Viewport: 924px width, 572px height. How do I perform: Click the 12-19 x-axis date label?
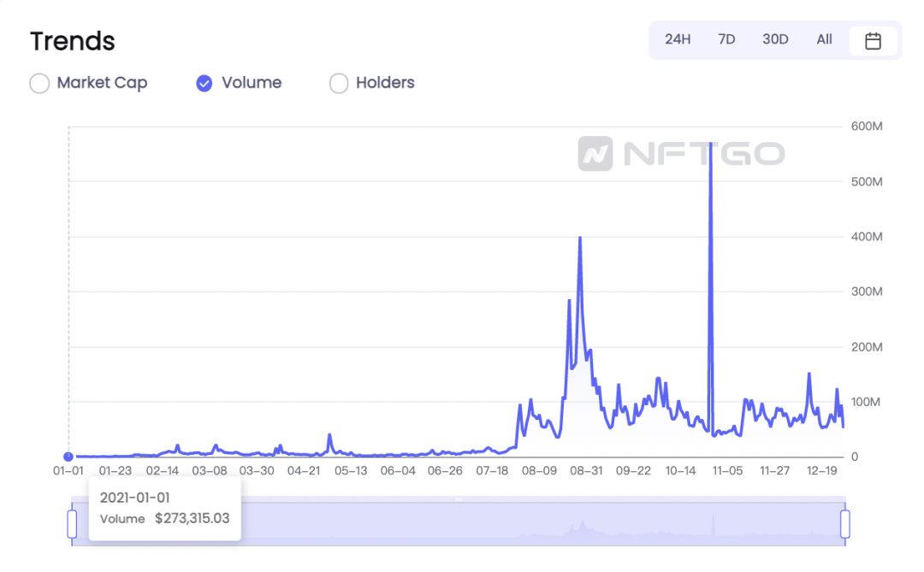point(822,471)
